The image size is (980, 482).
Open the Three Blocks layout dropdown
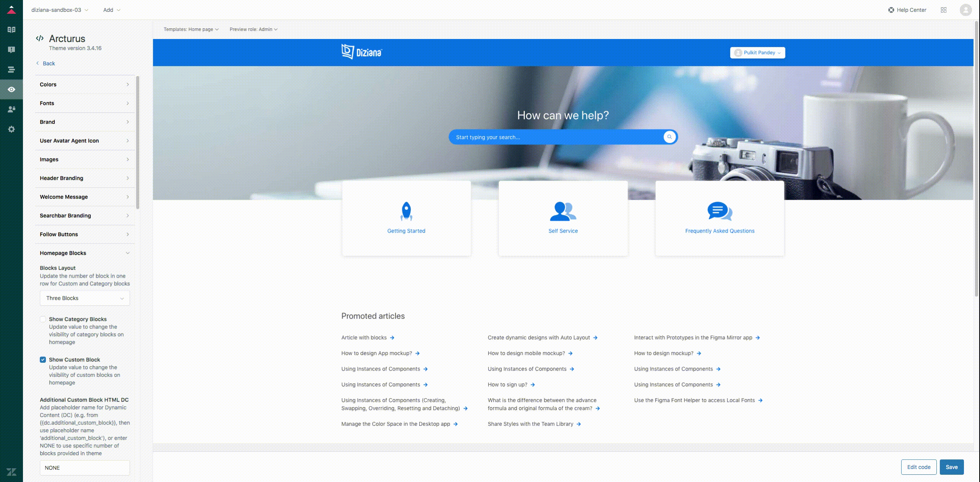pyautogui.click(x=85, y=298)
